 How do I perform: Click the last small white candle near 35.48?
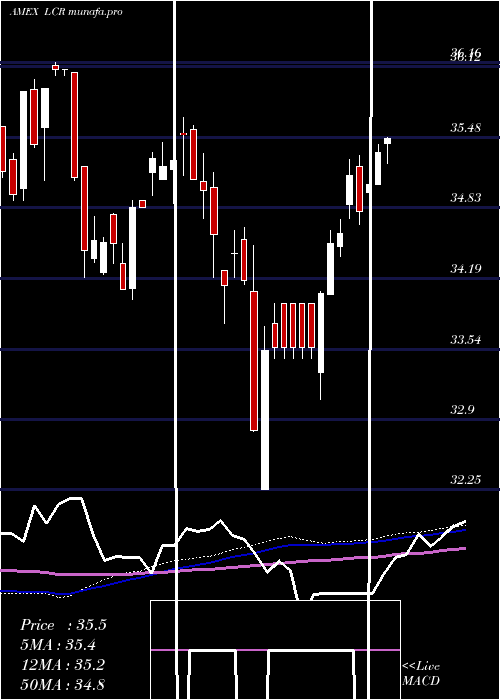(388, 141)
